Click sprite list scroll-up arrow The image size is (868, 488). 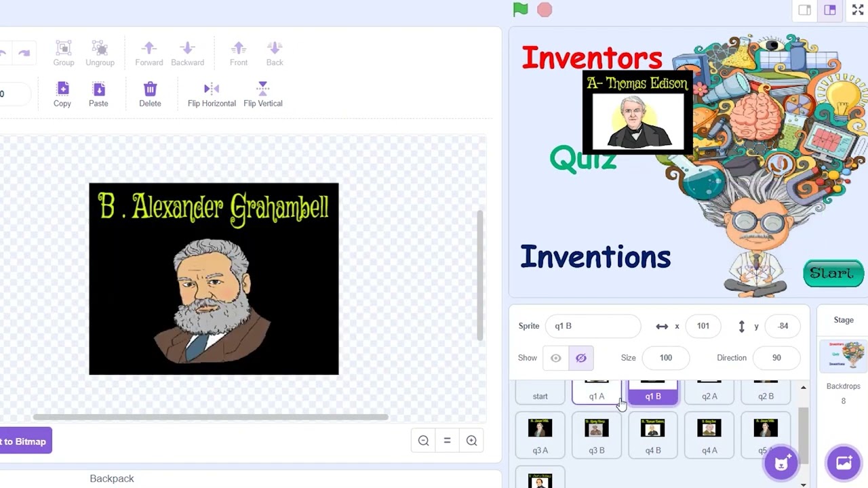click(804, 388)
